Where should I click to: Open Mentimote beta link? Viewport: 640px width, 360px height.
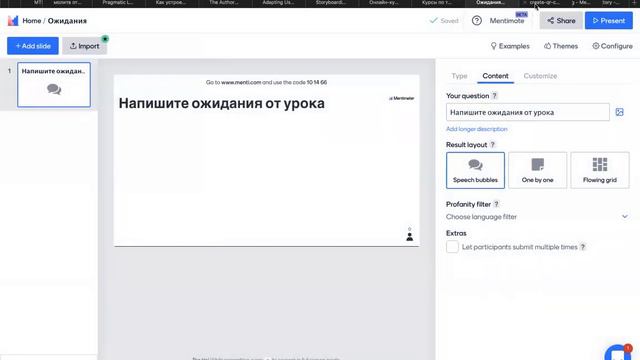pyautogui.click(x=507, y=20)
